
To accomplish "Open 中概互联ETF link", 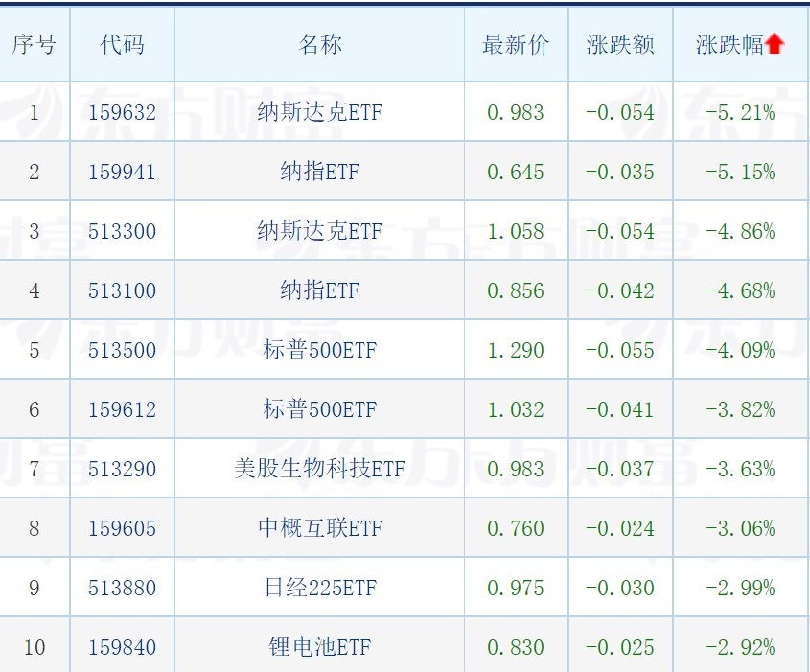I will point(319,529).
